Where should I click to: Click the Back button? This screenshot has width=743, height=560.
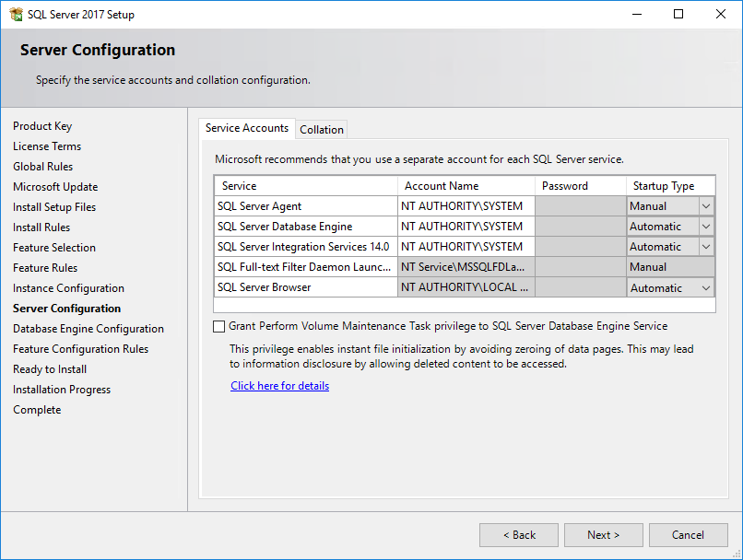click(x=519, y=535)
